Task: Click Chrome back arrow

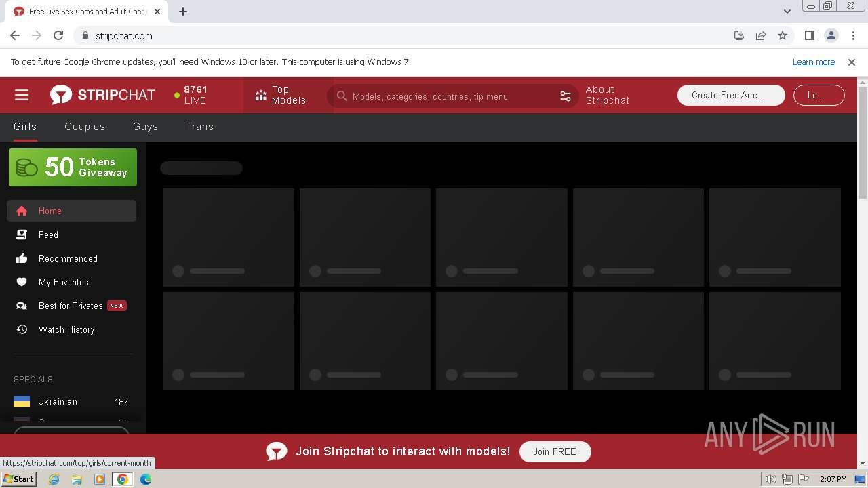Action: click(15, 35)
